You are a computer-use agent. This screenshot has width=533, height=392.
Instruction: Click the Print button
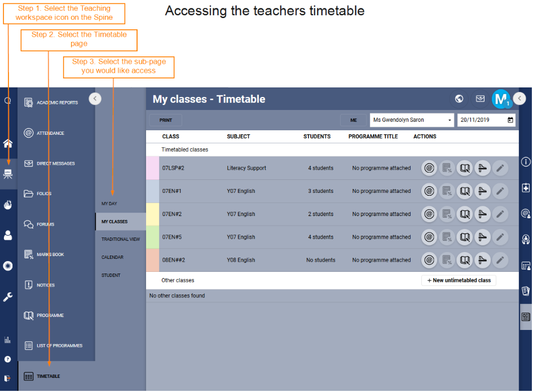click(166, 120)
